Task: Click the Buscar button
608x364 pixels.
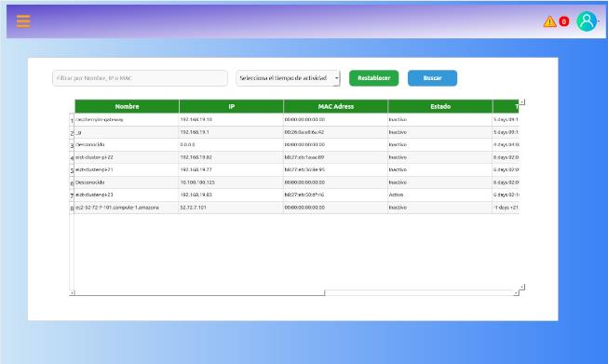Action: point(432,78)
